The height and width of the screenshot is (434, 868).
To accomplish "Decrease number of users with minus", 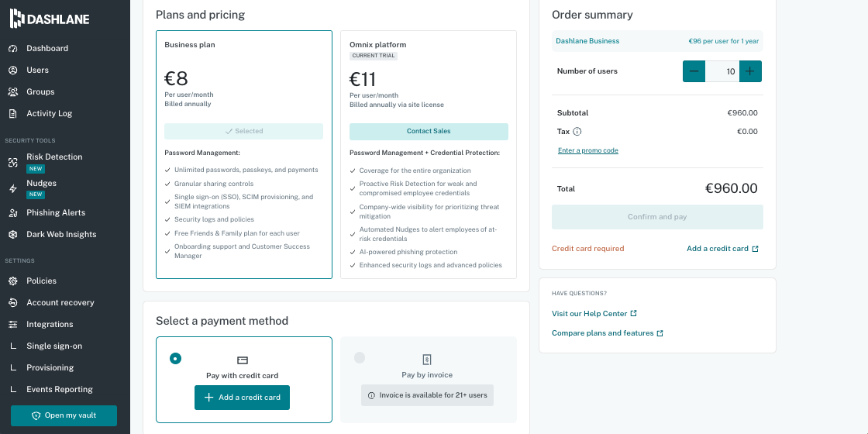I will point(694,71).
